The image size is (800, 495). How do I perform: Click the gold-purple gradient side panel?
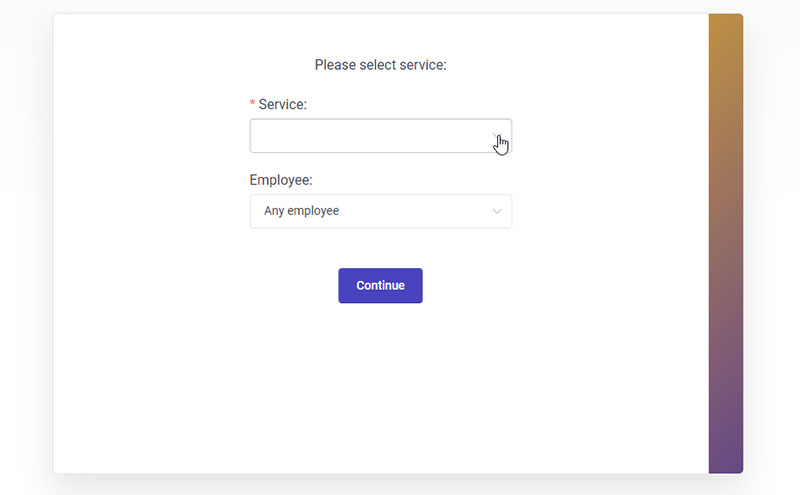tap(726, 243)
